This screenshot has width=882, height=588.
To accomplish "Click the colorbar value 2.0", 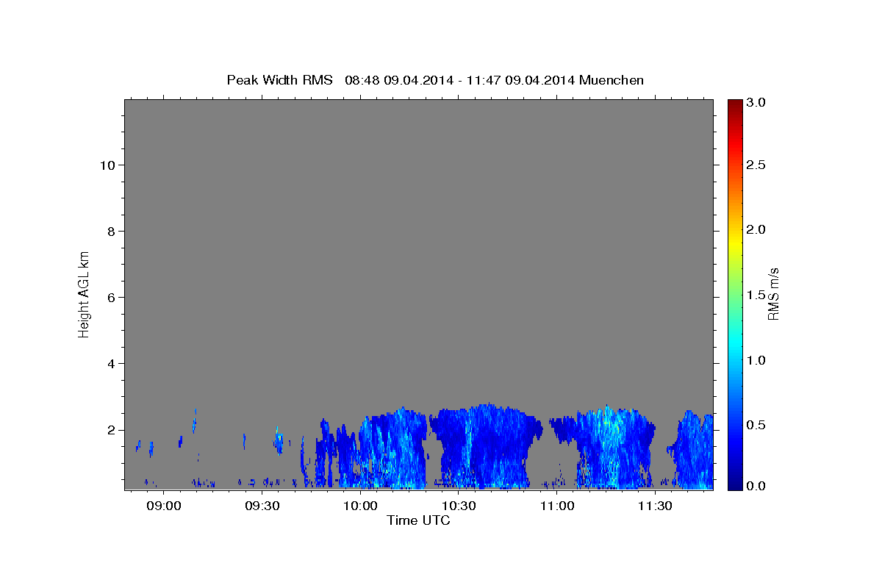I will point(757,230).
